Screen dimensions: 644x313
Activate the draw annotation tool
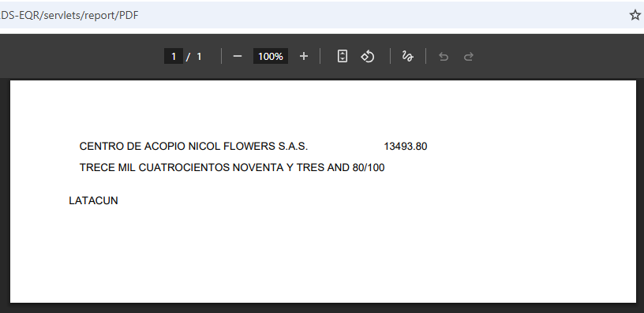[x=407, y=56]
